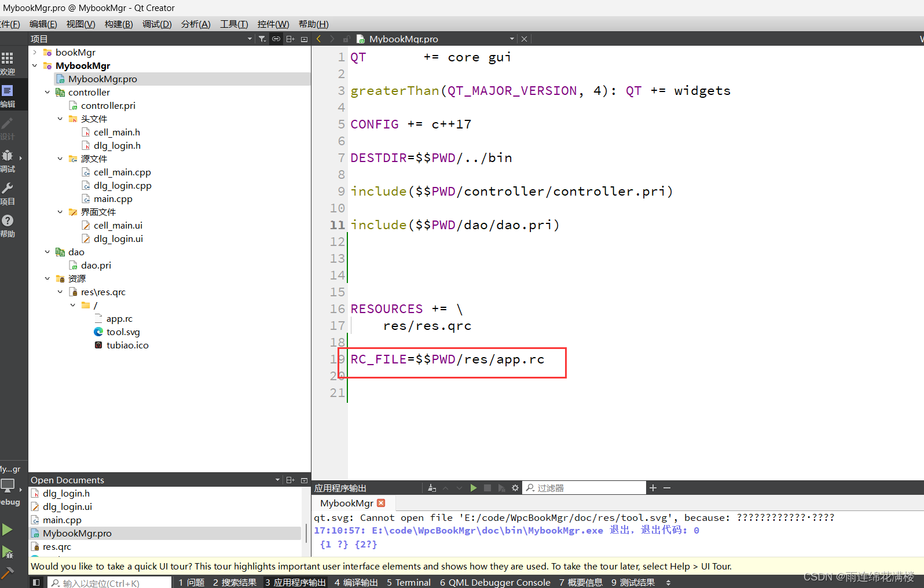
Task: Show the 9 测试结果 test results pane
Action: (x=633, y=582)
